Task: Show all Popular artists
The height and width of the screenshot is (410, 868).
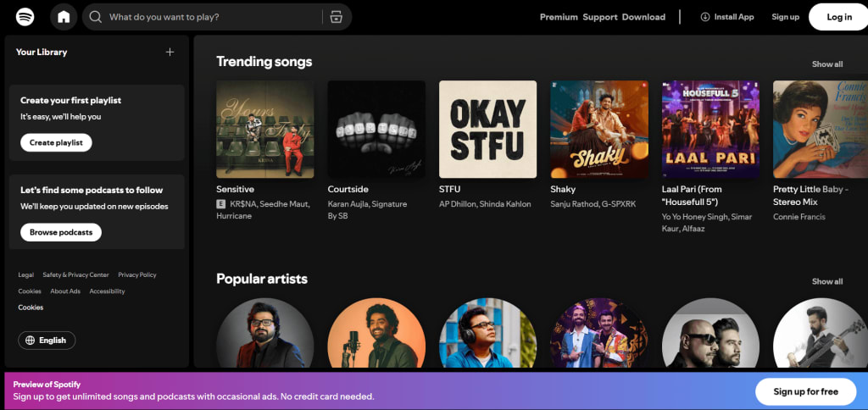Action: (x=827, y=281)
